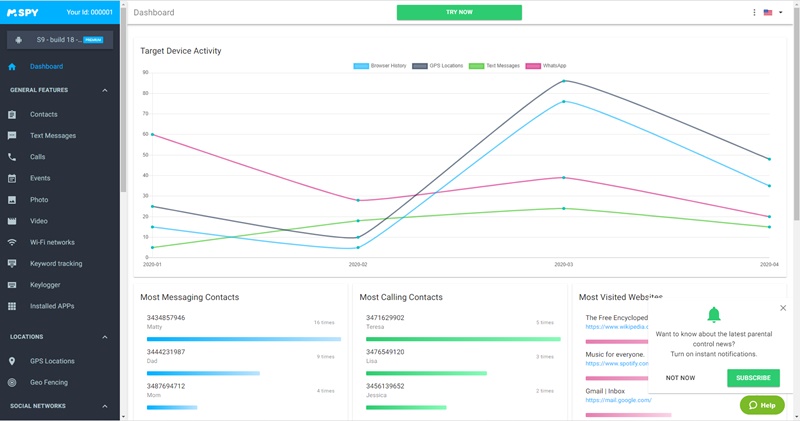The width and height of the screenshot is (800, 421).
Task: Click the Keylogger keyboard icon
Action: click(12, 285)
